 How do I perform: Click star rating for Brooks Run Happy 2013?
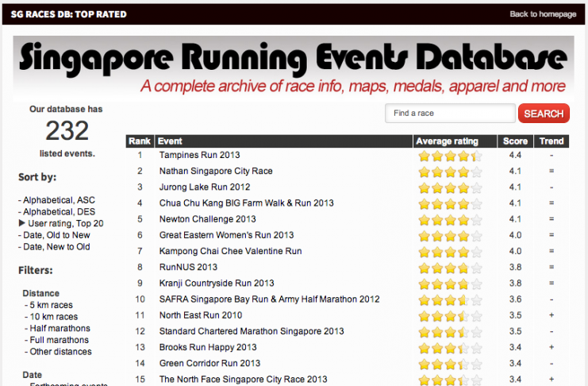point(450,348)
